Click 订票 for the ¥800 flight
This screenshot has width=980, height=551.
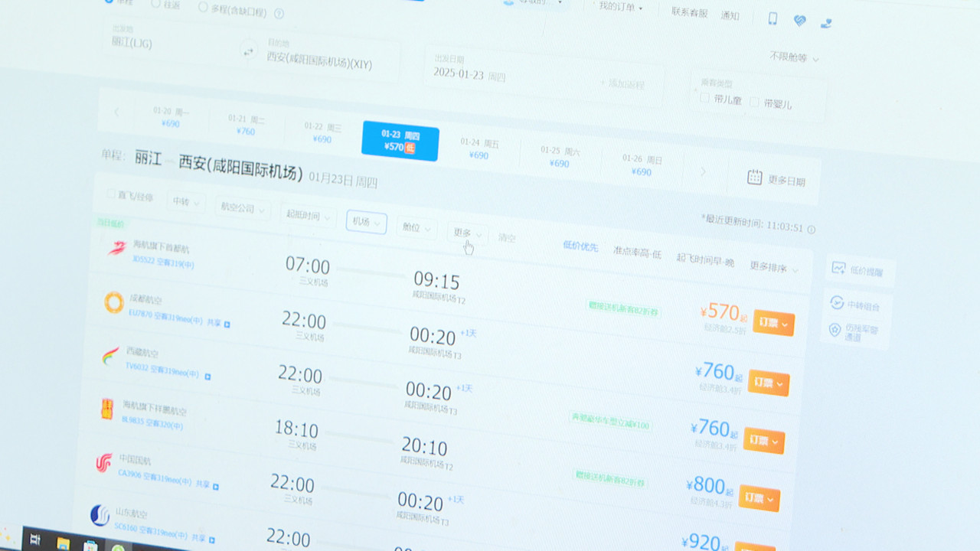759,499
